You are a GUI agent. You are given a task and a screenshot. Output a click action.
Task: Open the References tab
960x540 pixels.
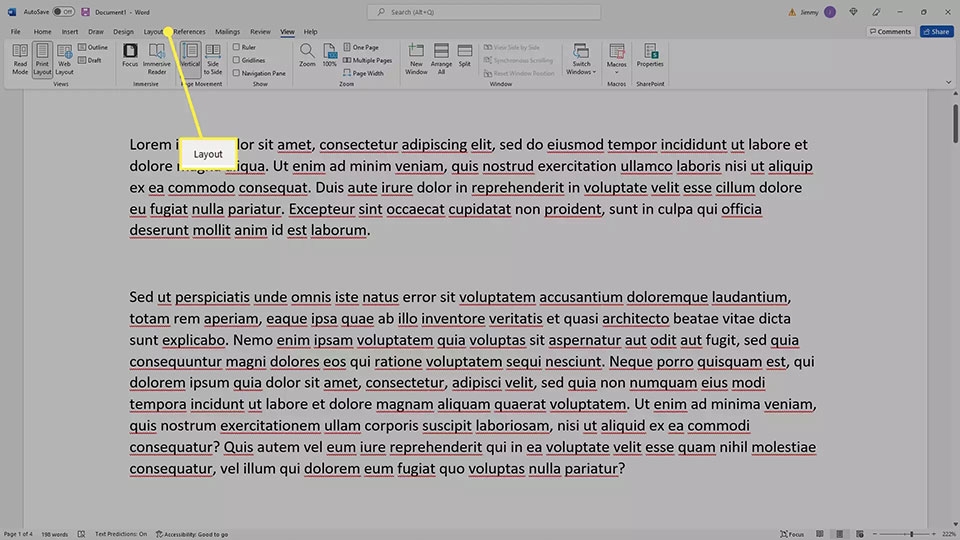click(189, 31)
